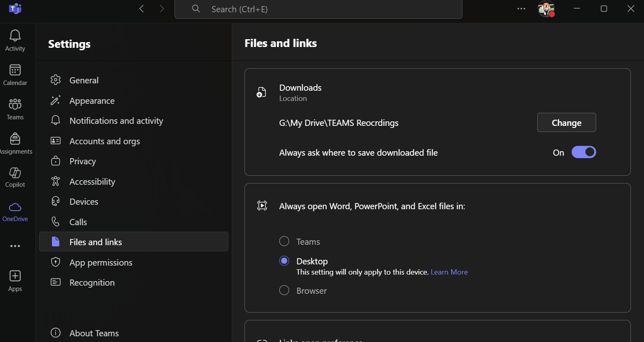Open About Teams

(134, 333)
